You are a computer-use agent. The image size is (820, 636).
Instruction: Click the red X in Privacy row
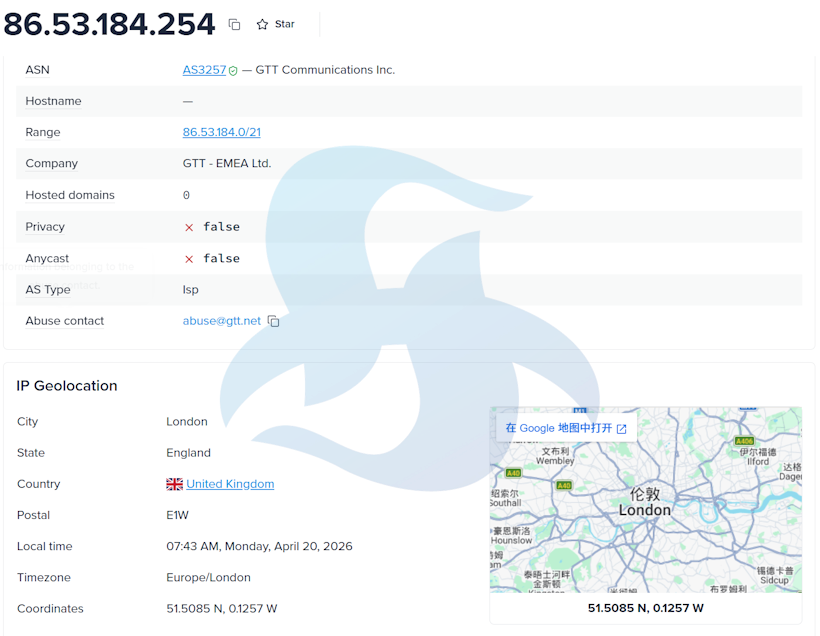pos(189,227)
